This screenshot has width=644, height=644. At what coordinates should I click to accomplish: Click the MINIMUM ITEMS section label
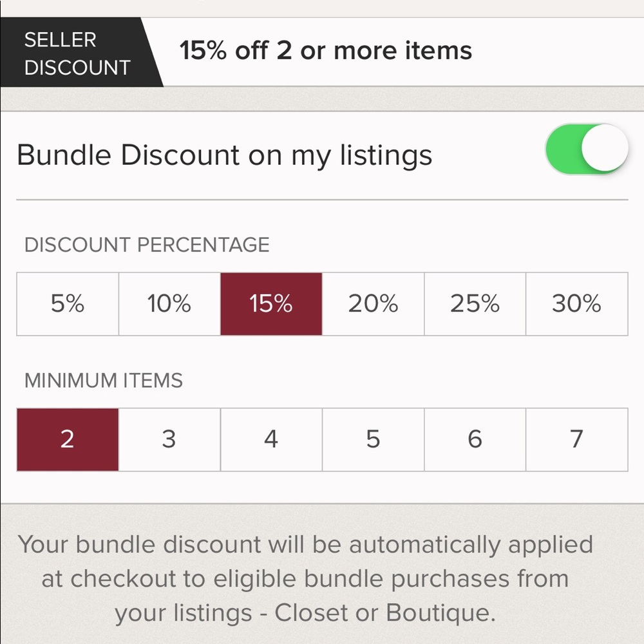pyautogui.click(x=104, y=381)
